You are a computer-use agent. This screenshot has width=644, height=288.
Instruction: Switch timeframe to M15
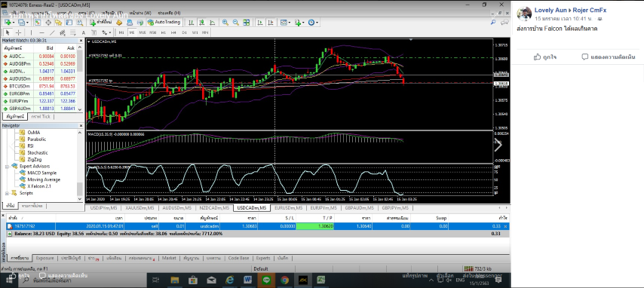click(x=143, y=32)
